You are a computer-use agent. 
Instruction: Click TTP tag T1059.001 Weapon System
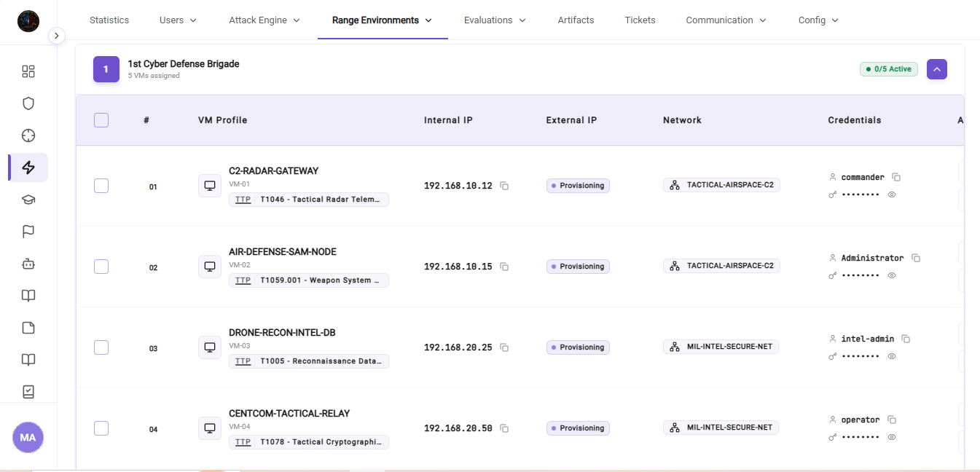pyautogui.click(x=309, y=280)
